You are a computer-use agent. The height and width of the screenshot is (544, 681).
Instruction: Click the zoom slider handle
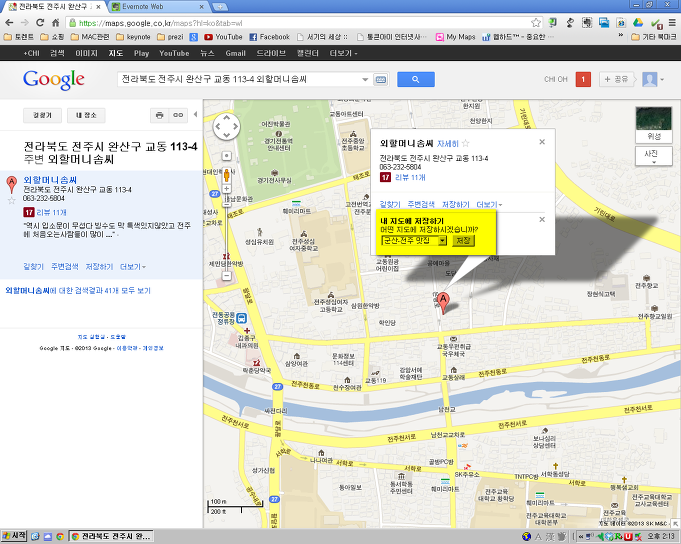pos(226,204)
